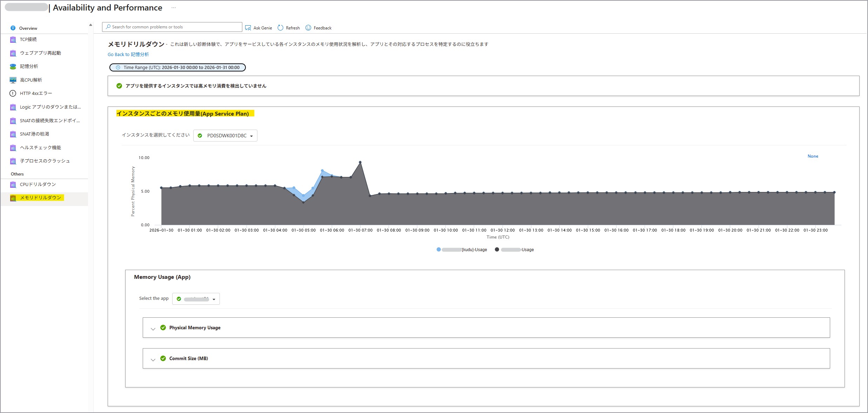Click the Overview info icon
The height and width of the screenshot is (413, 868).
pyautogui.click(x=13, y=28)
